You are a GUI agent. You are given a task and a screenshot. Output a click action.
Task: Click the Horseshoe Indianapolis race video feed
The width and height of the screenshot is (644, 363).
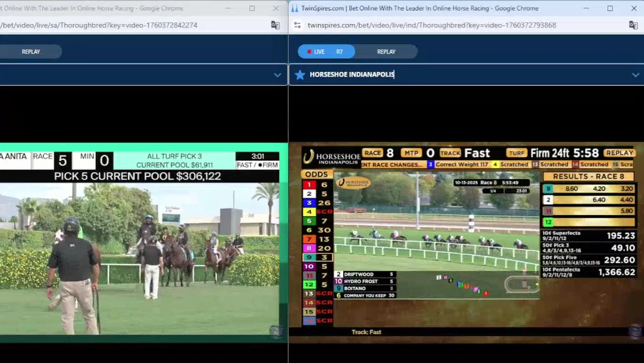point(437,236)
